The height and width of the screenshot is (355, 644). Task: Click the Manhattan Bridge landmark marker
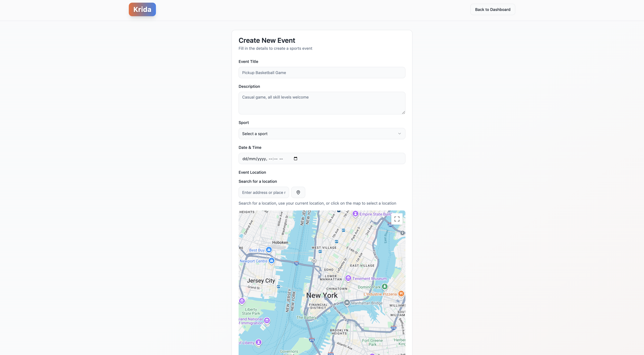coord(347,303)
